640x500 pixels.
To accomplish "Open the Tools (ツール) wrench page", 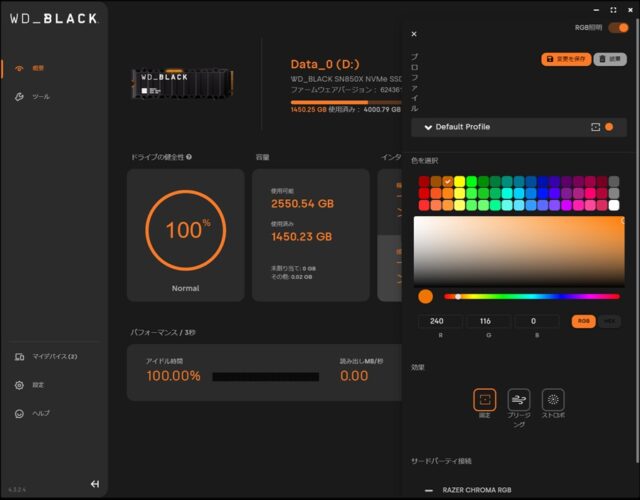I will coord(32,97).
